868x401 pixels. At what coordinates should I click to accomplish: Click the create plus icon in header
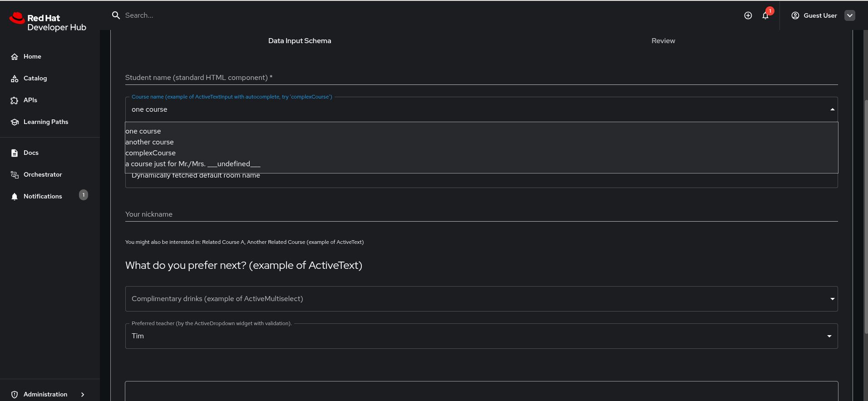(x=748, y=15)
